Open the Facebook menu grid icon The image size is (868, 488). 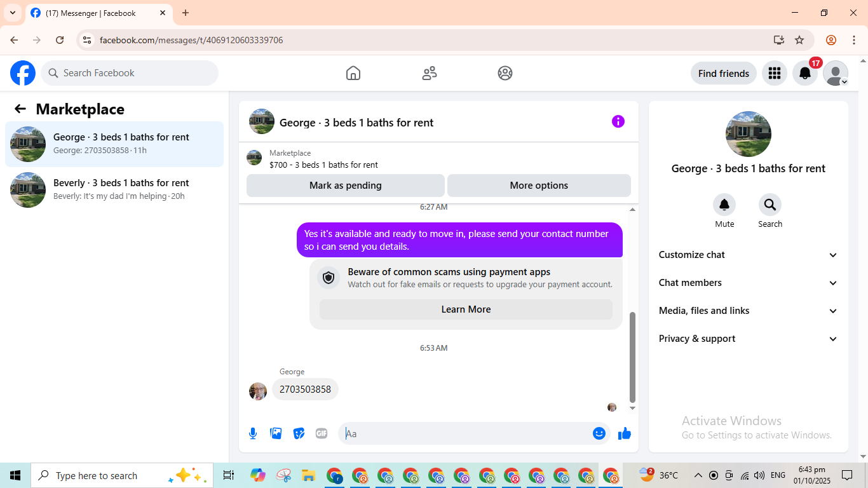click(x=775, y=73)
